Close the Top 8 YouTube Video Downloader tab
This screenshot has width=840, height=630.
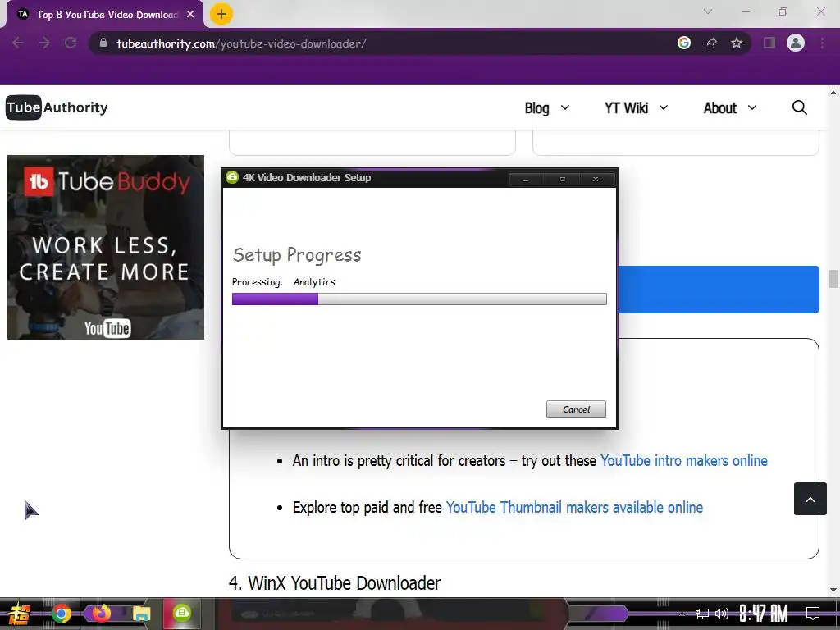(x=190, y=15)
